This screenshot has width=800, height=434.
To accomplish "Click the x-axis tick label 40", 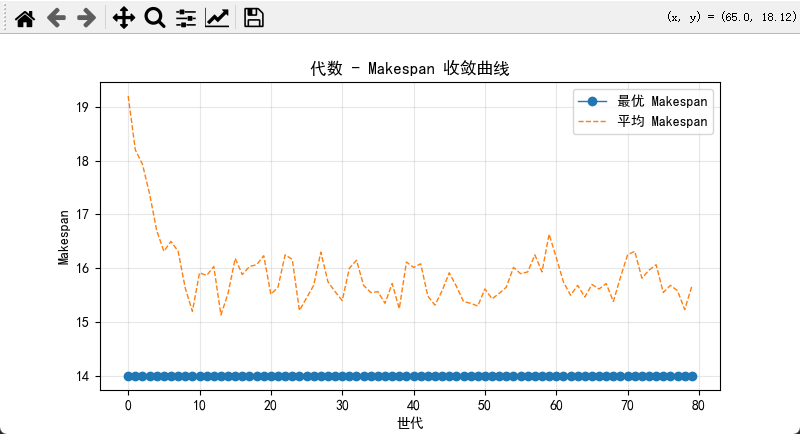I will 413,404.
